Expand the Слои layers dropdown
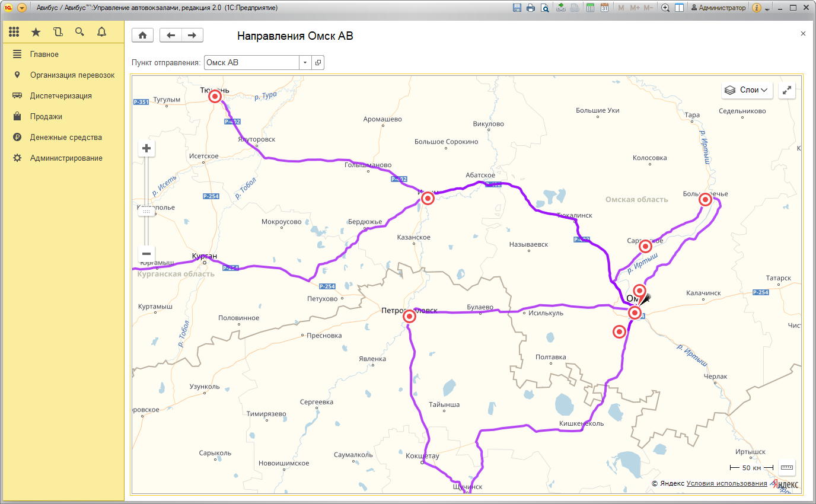Viewport: 816px width, 504px height. click(747, 90)
